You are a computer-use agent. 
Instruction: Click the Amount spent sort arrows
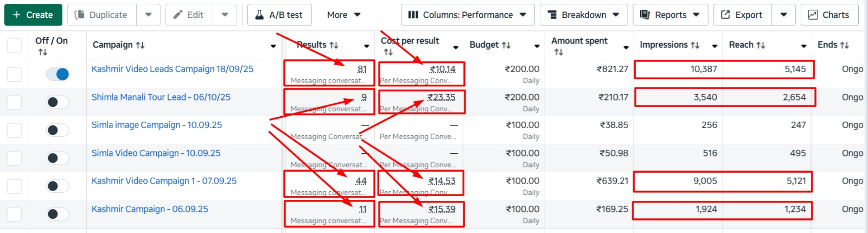point(558,52)
